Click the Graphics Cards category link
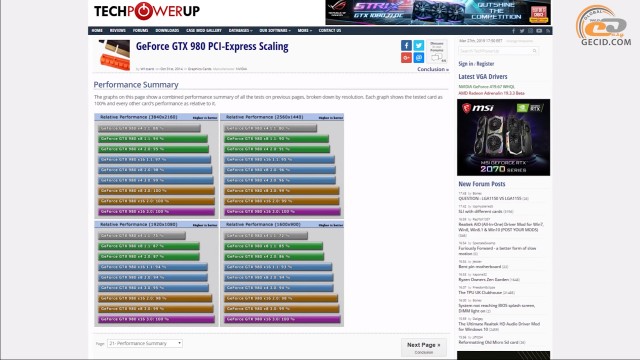The width and height of the screenshot is (640, 360). tap(200, 69)
